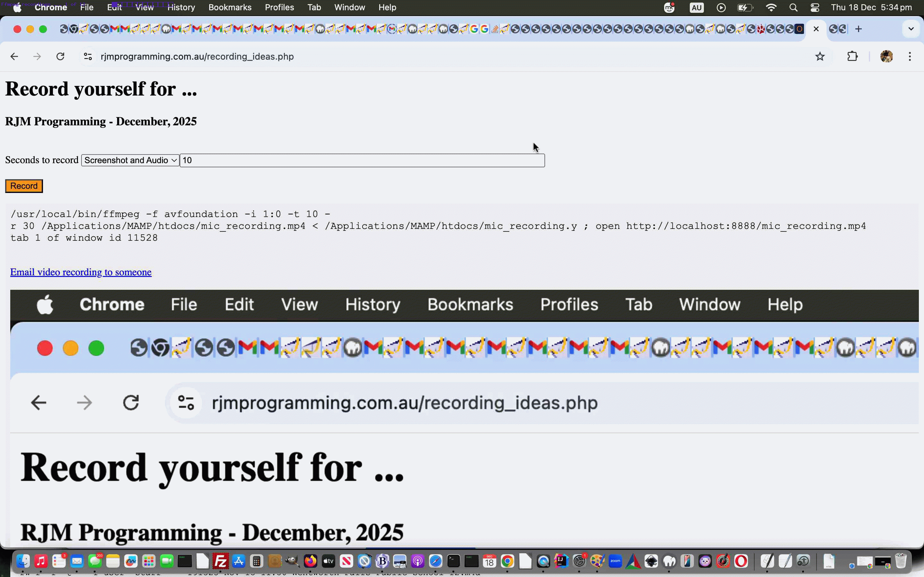
Task: Click the Chrome profile avatar
Action: [x=886, y=56]
